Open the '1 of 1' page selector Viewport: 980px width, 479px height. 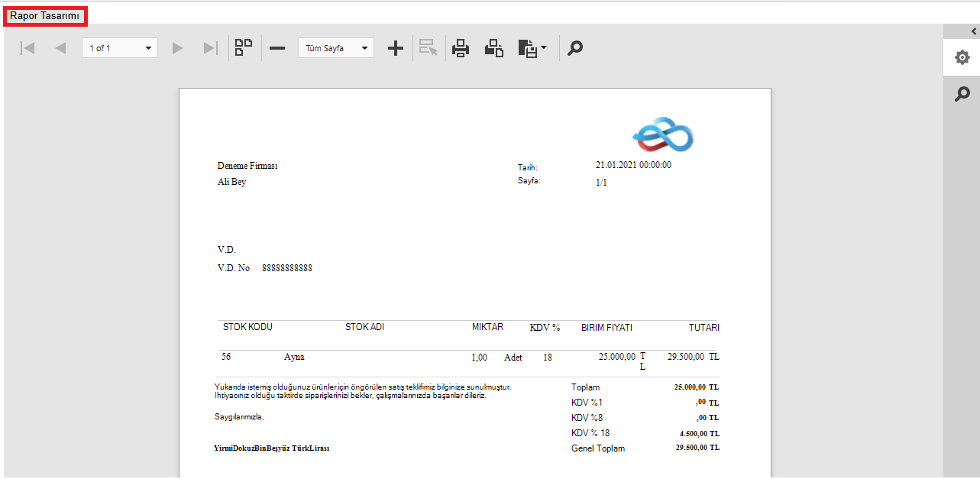tap(119, 48)
